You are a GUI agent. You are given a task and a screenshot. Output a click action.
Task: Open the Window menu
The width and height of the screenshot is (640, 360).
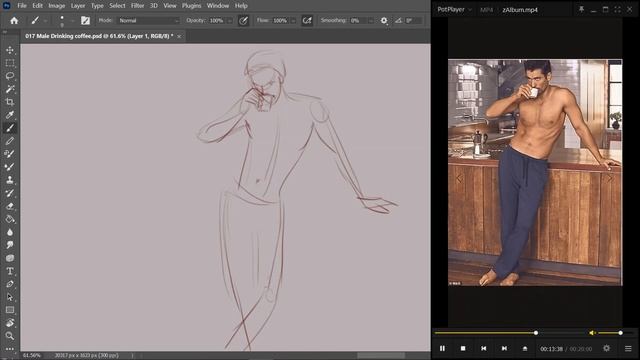tap(218, 6)
